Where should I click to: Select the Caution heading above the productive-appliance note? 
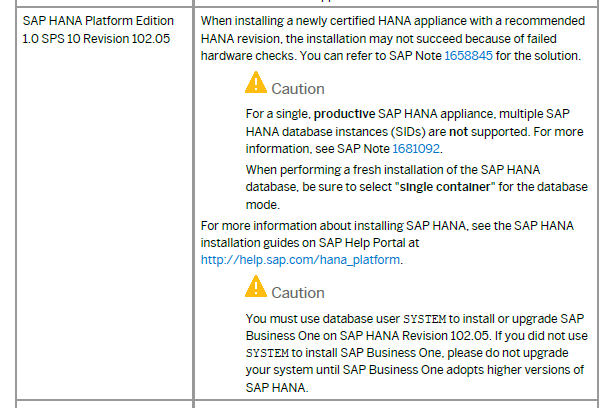pyautogui.click(x=298, y=89)
